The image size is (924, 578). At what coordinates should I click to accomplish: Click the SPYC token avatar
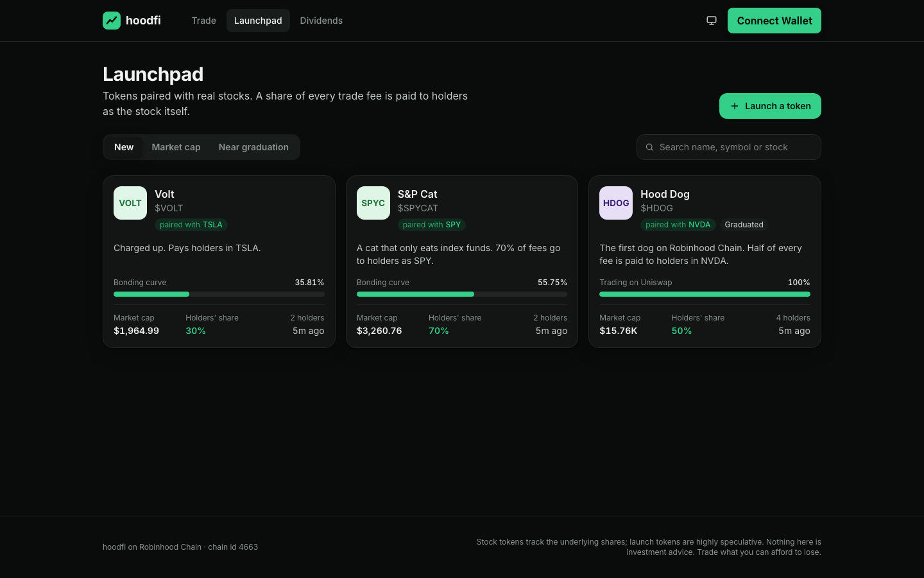click(x=373, y=203)
